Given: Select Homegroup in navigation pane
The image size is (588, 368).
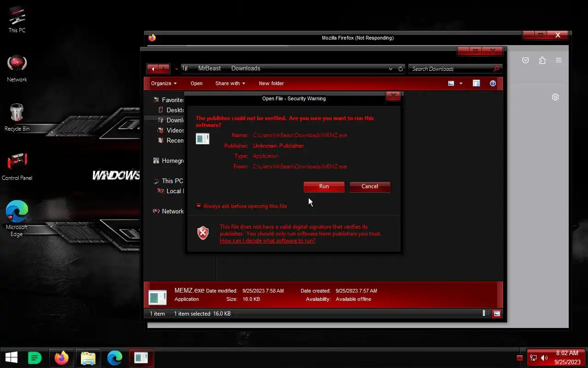Looking at the screenshot, I should point(169,161).
